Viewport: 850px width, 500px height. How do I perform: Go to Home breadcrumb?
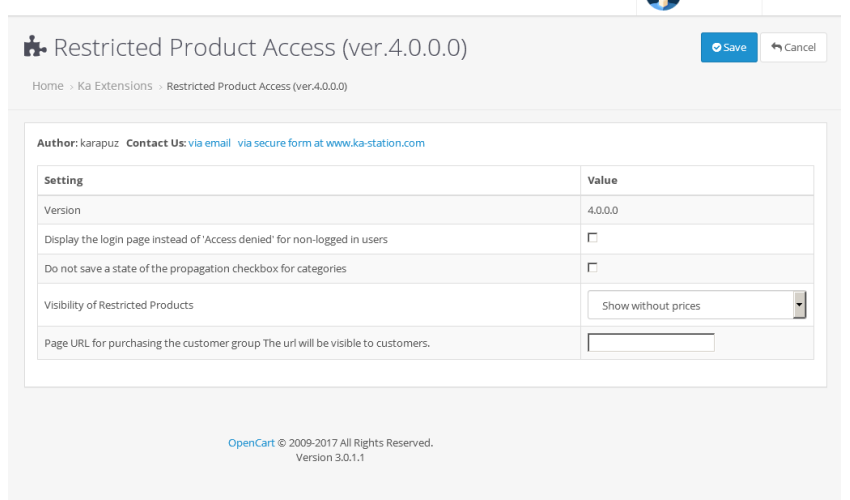click(x=48, y=86)
